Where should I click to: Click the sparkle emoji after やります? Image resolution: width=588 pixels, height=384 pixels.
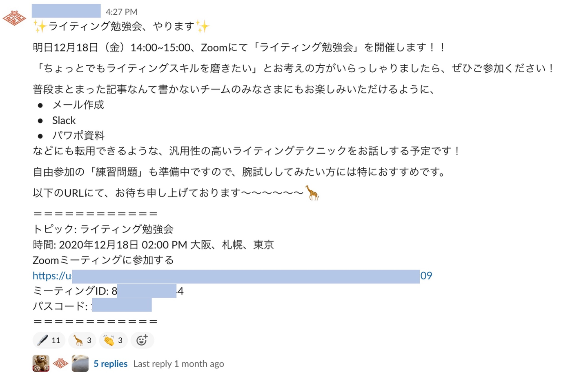point(203,27)
